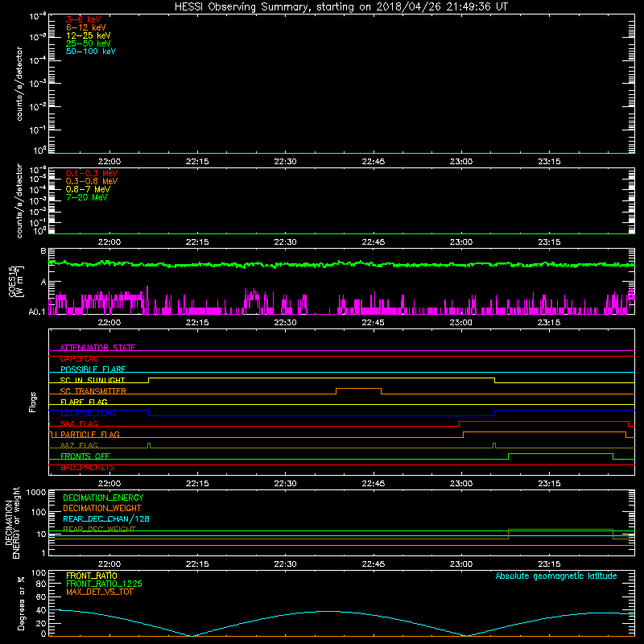Viewport: 644px width, 644px height.
Task: Click the 1000 tick on decimation axis
Action: coord(36,492)
